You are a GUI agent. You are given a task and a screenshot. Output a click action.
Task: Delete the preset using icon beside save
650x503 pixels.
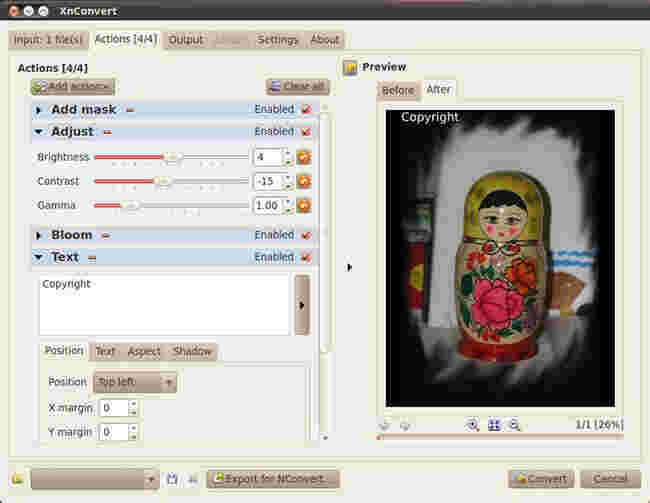192,480
